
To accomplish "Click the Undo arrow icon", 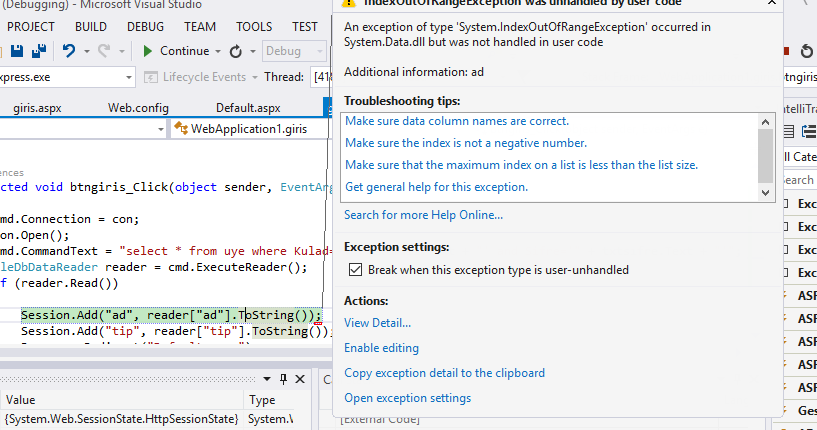I will point(69,51).
